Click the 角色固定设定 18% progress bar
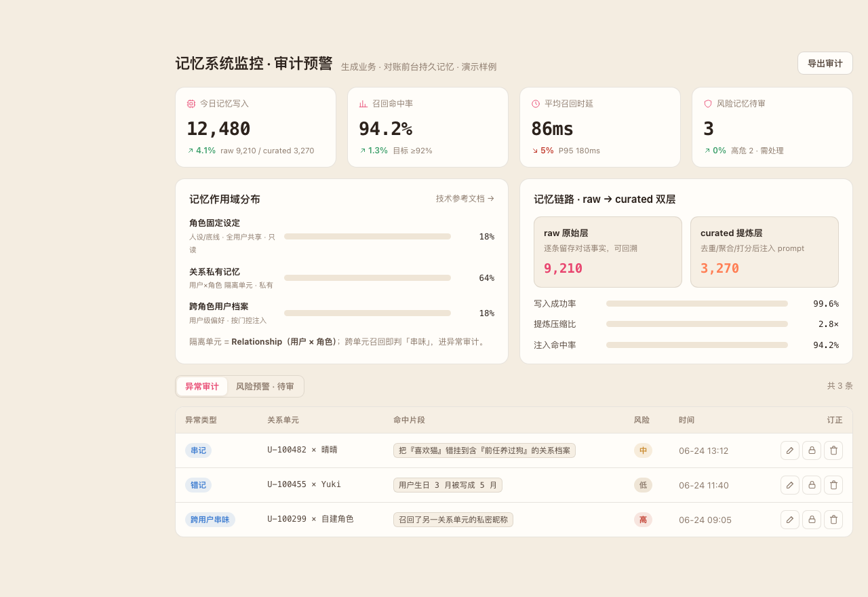 (x=368, y=237)
